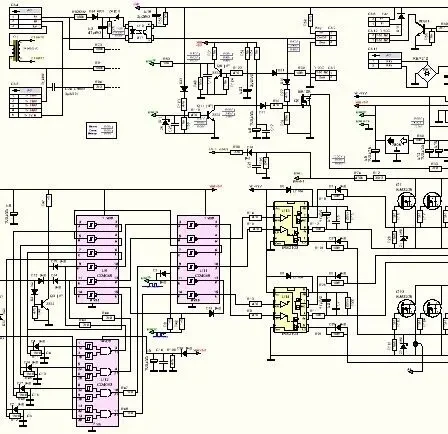Select the Darlington transistor at top right
The image size is (448, 434).
click(420, 30)
